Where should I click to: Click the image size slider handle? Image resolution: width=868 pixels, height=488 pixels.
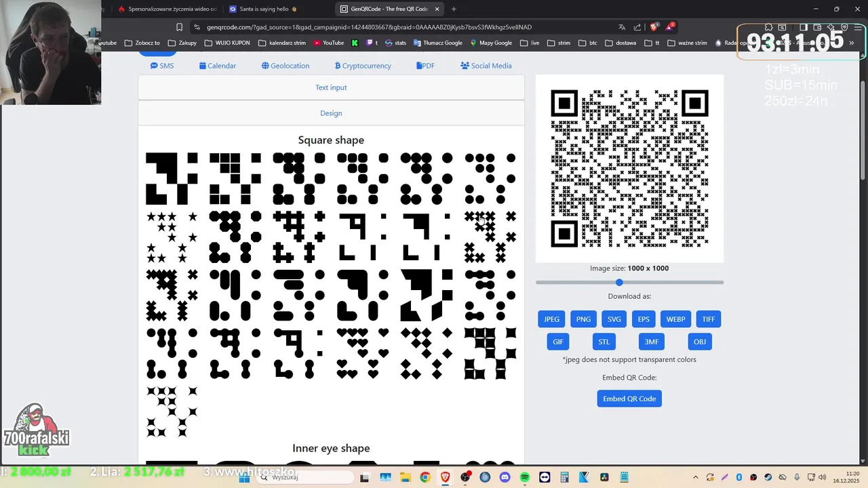click(x=619, y=282)
